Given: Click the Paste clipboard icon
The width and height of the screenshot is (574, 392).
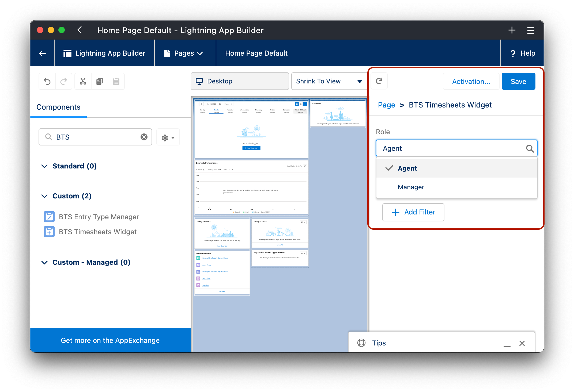Looking at the screenshot, I should pyautogui.click(x=116, y=81).
